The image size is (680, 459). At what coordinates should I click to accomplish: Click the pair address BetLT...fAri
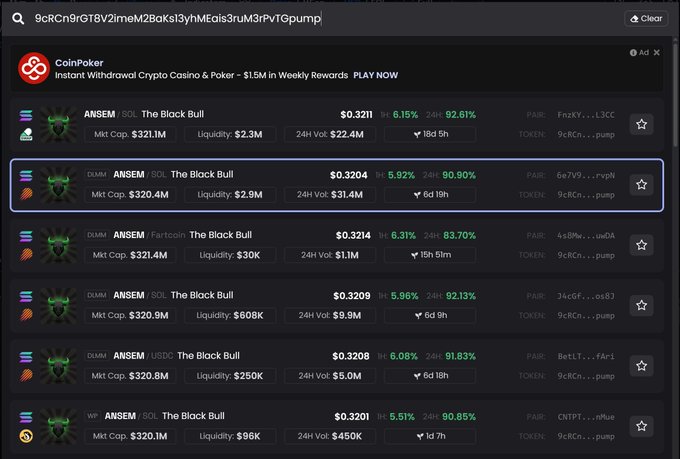585,357
